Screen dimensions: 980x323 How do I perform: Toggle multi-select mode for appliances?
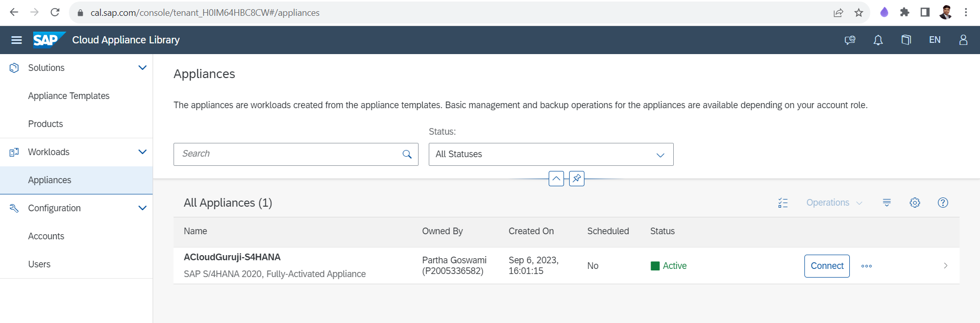[783, 203]
